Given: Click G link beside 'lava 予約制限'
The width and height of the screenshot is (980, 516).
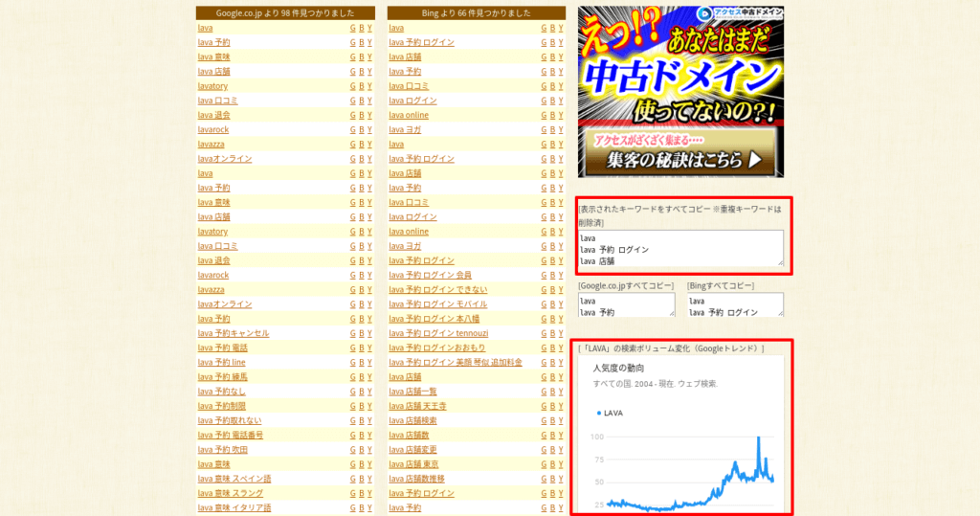Looking at the screenshot, I should [x=352, y=406].
